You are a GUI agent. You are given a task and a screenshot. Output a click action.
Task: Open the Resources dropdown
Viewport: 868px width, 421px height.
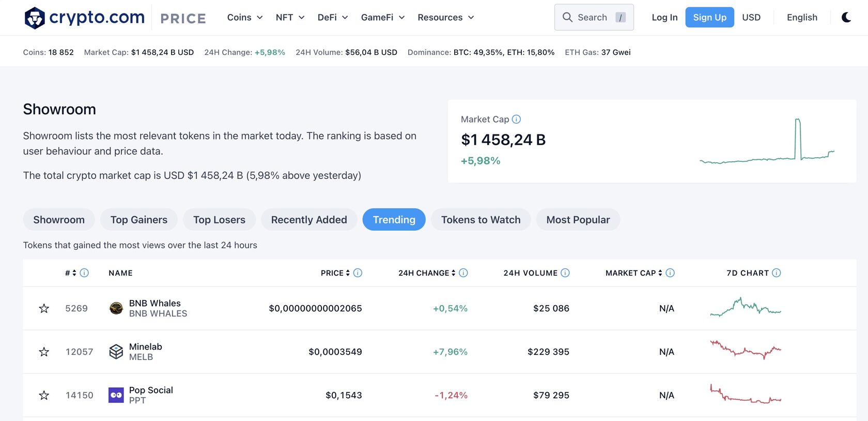coord(446,18)
